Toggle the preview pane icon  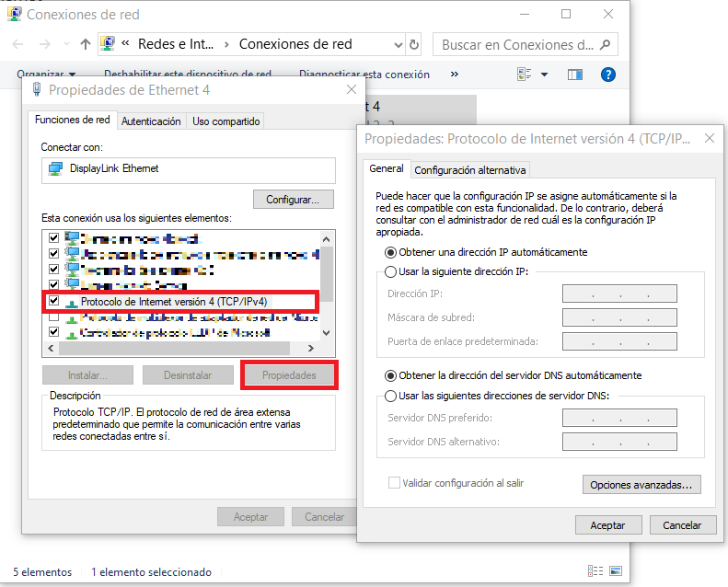pyautogui.click(x=575, y=75)
